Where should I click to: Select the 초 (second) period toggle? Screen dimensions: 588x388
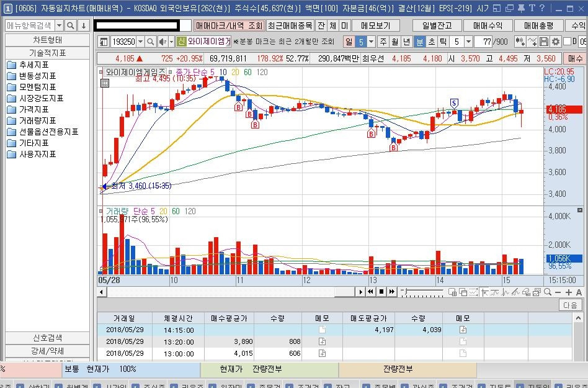[x=431, y=42]
